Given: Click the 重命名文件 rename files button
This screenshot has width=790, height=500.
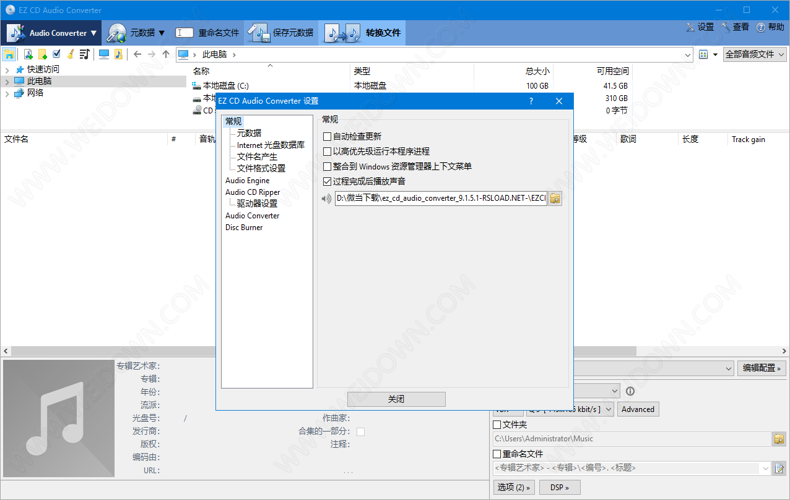Looking at the screenshot, I should pyautogui.click(x=207, y=33).
